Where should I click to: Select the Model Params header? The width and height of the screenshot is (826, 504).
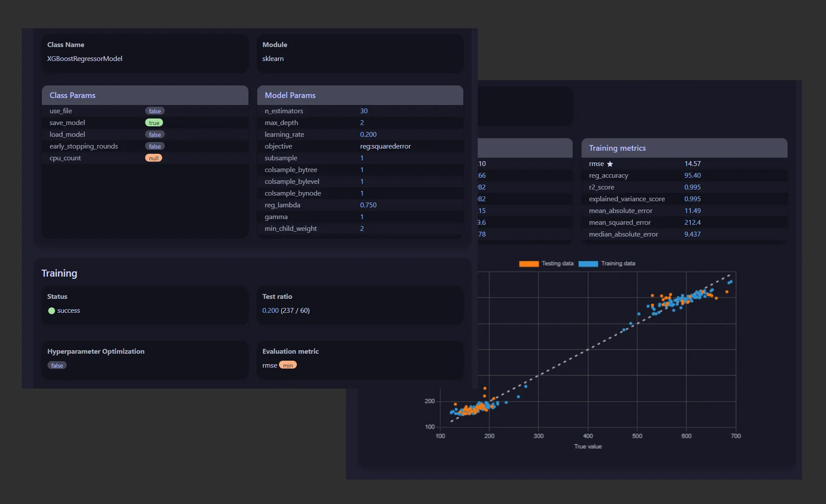(360, 95)
